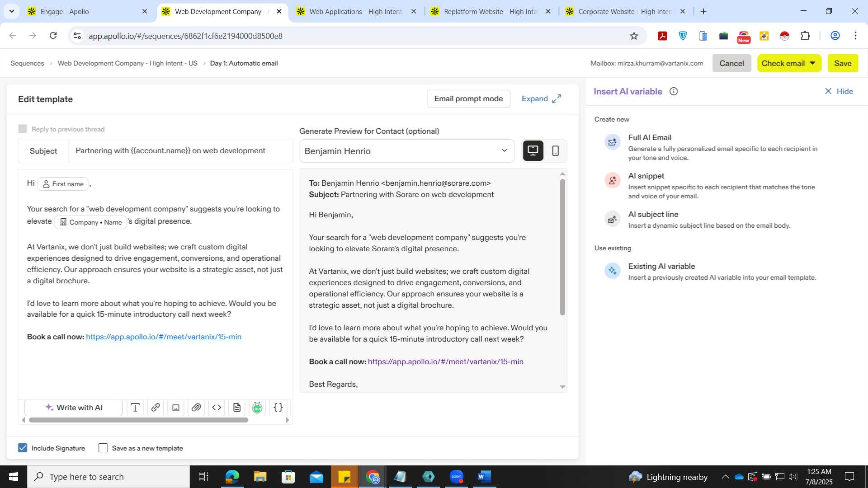Screen dimensions: 868x488
Task: Attach a file with the paperclip icon
Action: (196, 408)
